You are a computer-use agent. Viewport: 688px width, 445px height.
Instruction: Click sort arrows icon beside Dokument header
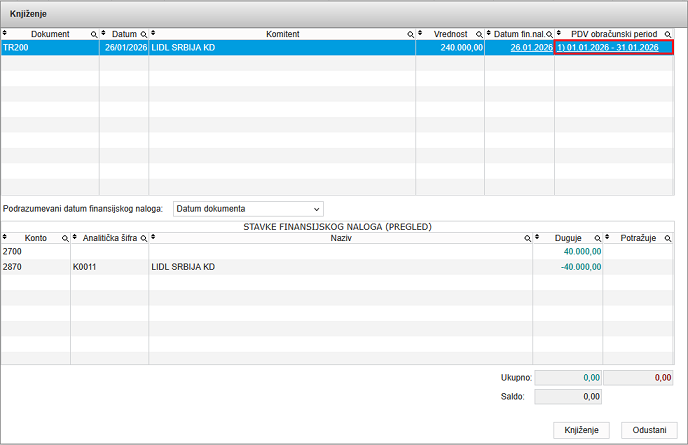point(5,34)
